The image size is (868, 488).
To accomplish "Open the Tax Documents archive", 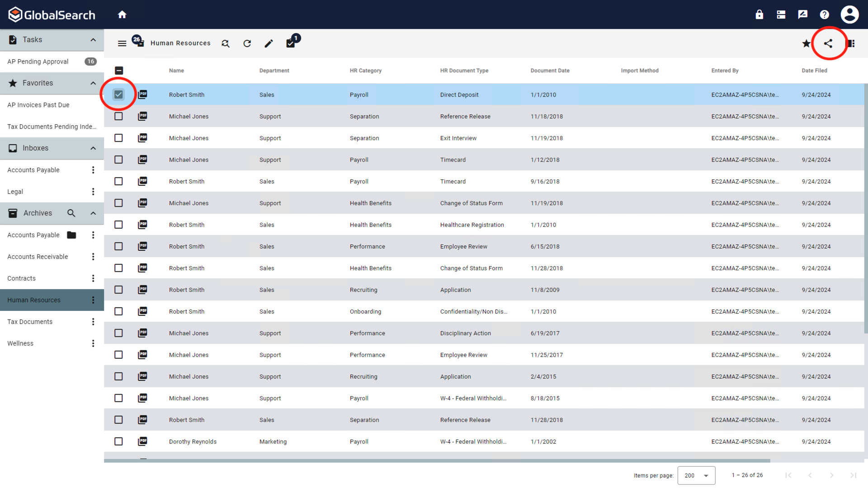I will [x=30, y=322].
